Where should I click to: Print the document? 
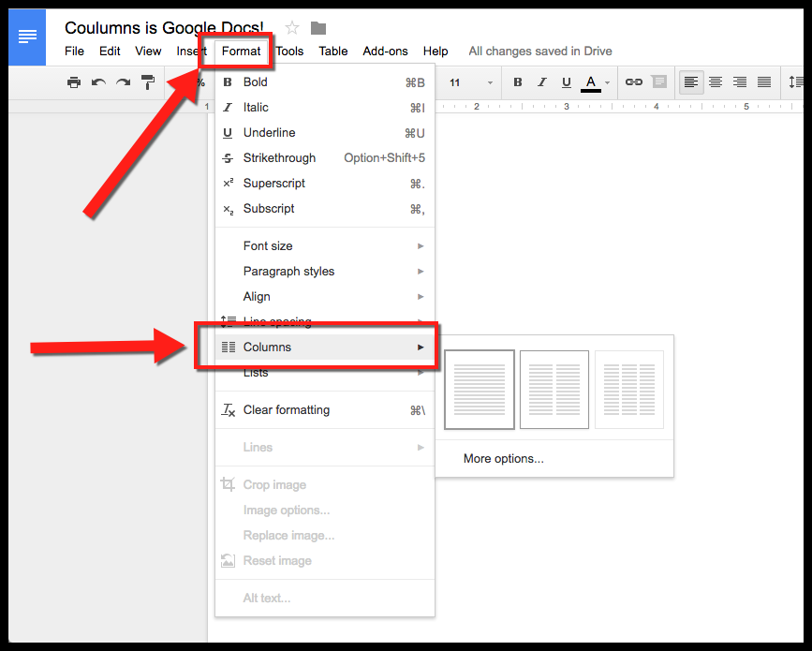(x=74, y=81)
